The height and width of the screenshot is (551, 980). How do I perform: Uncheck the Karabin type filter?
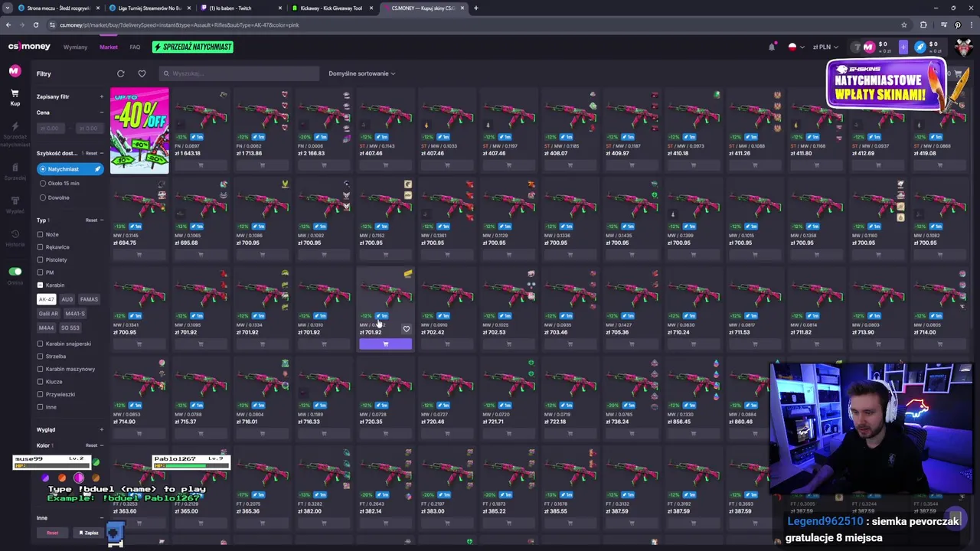pos(40,285)
